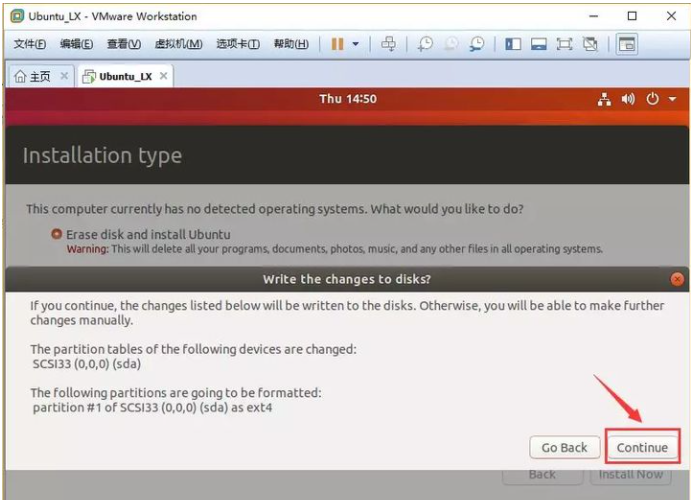This screenshot has width=691, height=500.
Task: Close the Write the changes to disks dialog
Action: click(677, 279)
